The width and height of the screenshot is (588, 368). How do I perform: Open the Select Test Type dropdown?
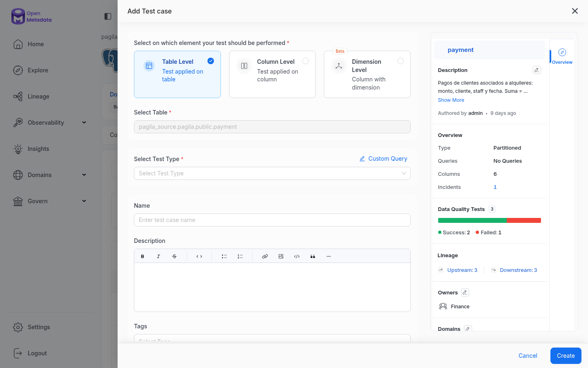(272, 173)
